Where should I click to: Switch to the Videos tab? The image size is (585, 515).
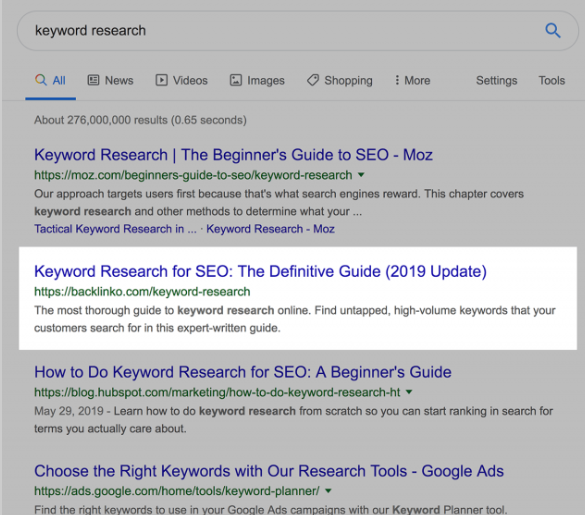pos(182,80)
